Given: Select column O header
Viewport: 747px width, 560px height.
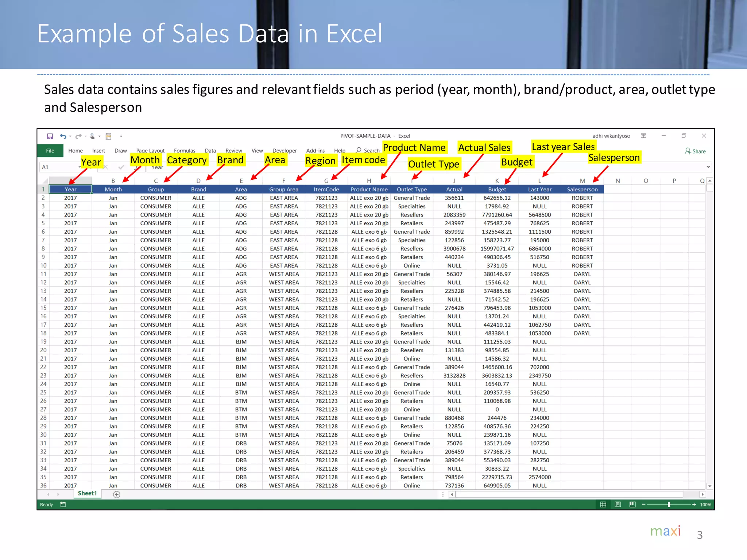Looking at the screenshot, I should coord(646,181).
